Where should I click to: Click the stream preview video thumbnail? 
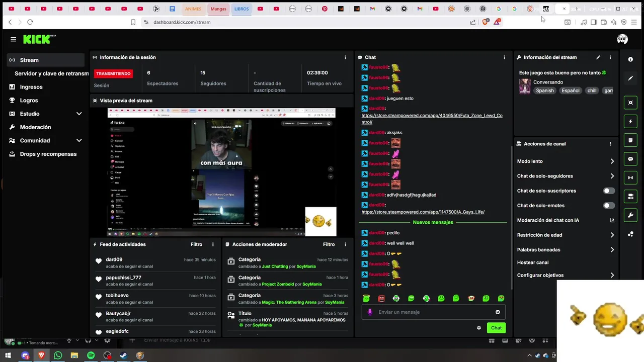(221, 172)
